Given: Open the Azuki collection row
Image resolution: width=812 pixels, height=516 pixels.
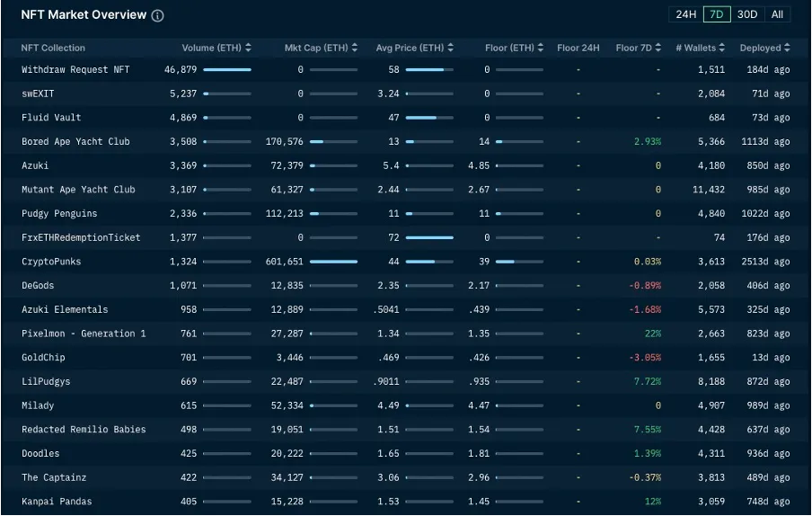Looking at the screenshot, I should 406,165.
